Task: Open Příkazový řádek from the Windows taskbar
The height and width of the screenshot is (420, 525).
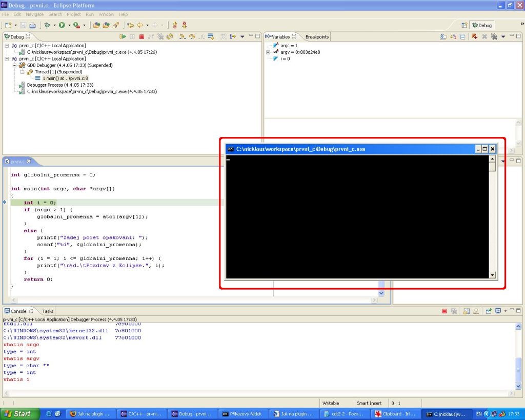Action: (x=243, y=414)
